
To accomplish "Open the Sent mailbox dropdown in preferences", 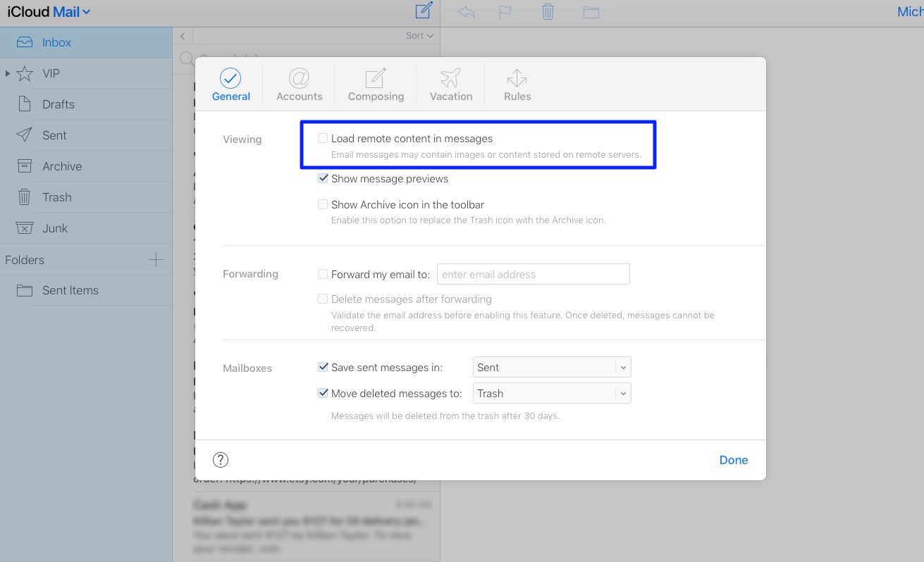I will (x=552, y=367).
